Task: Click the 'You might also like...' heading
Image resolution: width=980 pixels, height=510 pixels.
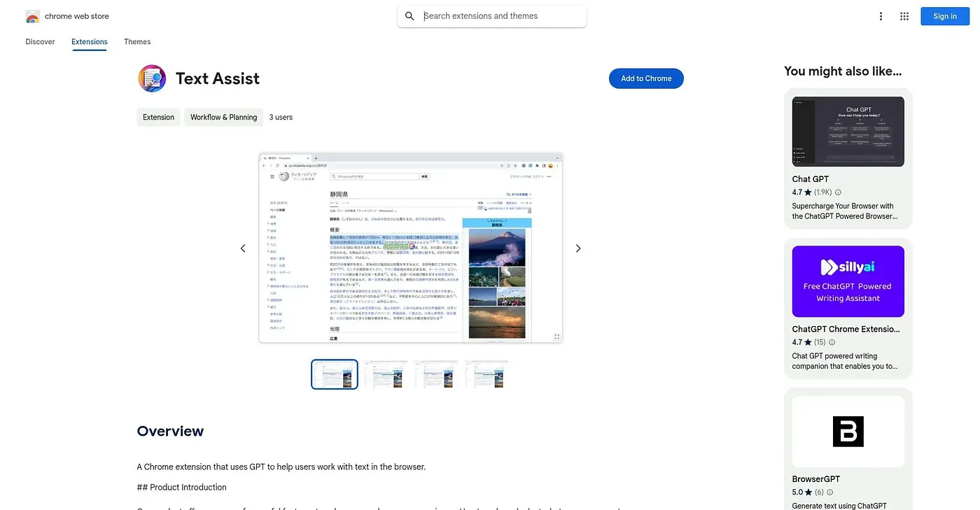Action: (843, 71)
